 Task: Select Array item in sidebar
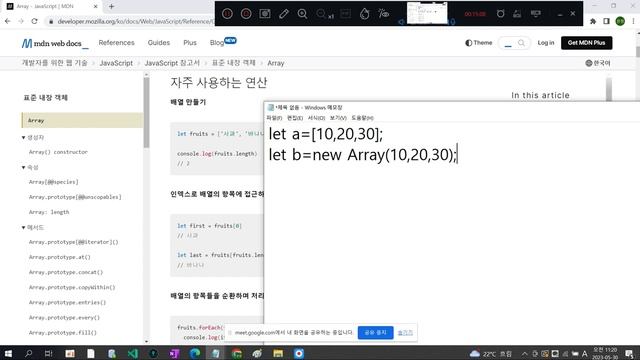tap(82, 120)
